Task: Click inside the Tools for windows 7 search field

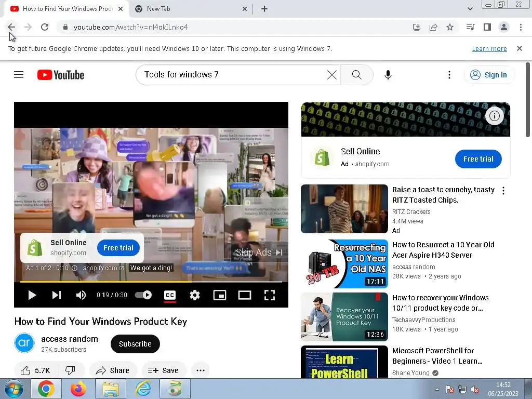Action: click(x=234, y=75)
